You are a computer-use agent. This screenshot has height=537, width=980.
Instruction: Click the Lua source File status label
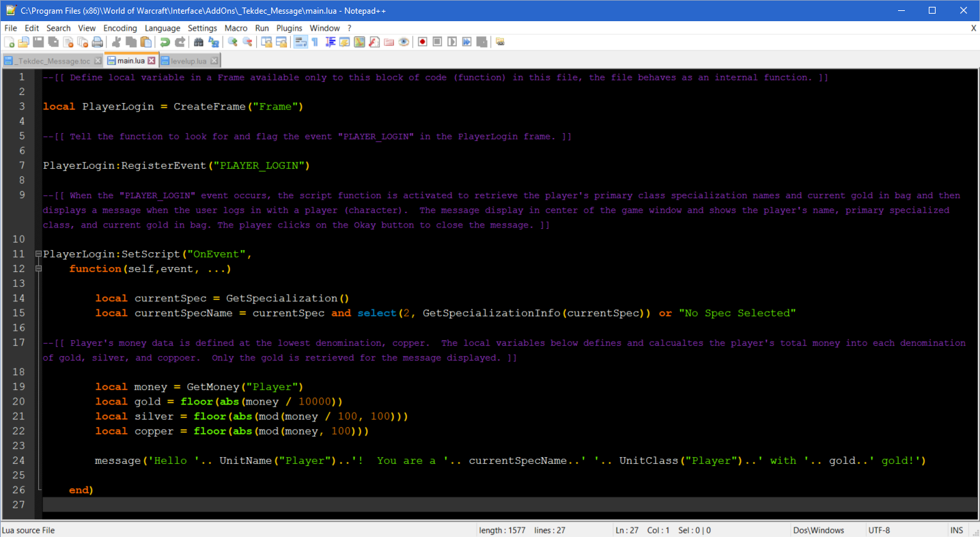(x=29, y=530)
